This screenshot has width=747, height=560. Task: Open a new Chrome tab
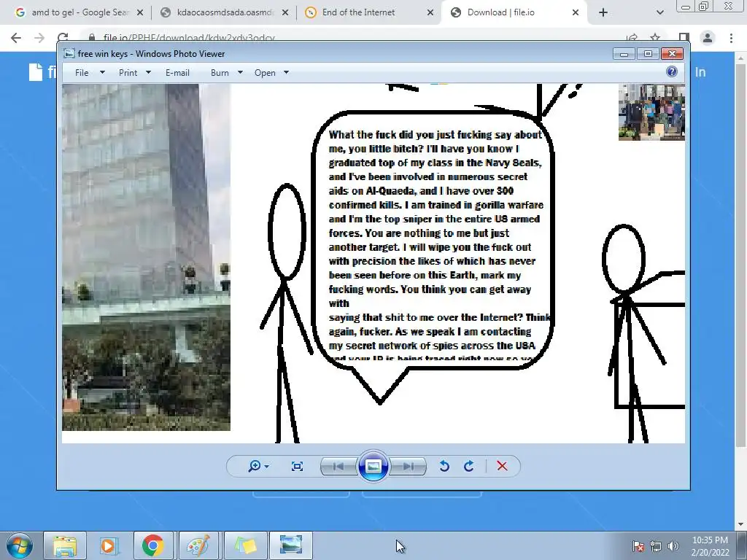click(x=603, y=12)
